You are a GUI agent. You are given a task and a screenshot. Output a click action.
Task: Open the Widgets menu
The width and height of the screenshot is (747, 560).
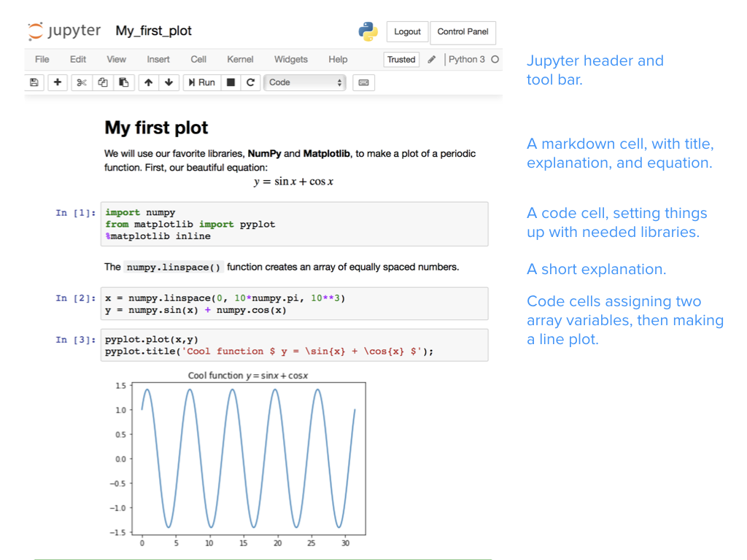point(290,59)
